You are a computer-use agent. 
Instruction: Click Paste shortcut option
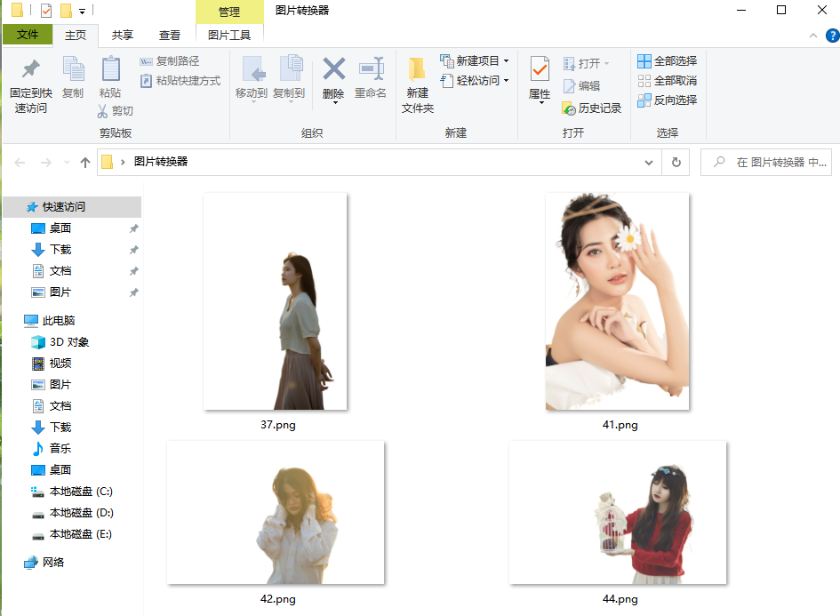[180, 81]
